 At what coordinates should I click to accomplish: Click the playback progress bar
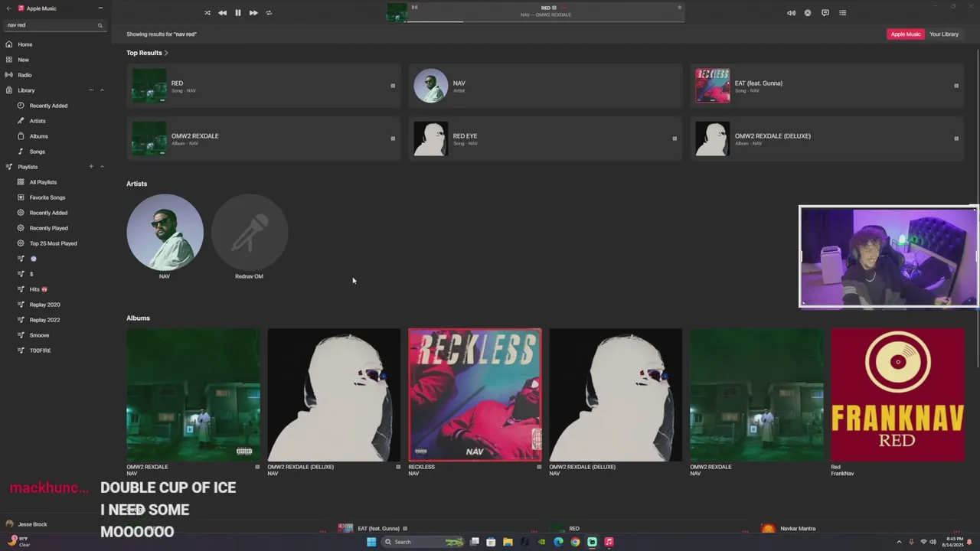click(545, 21)
